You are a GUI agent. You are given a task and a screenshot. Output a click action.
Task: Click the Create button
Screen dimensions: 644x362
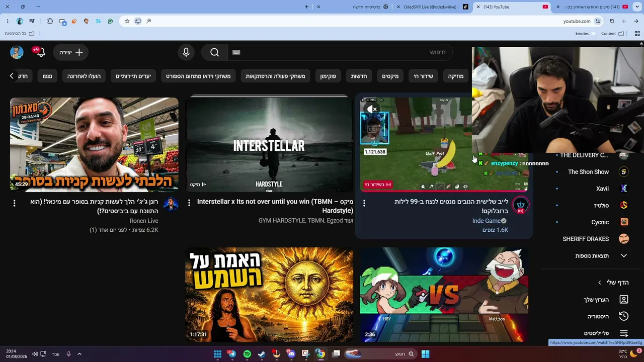click(71, 52)
